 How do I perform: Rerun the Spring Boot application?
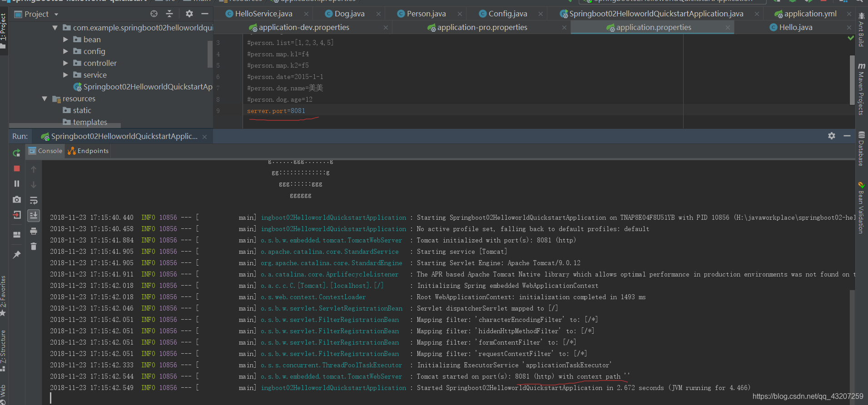(x=17, y=153)
